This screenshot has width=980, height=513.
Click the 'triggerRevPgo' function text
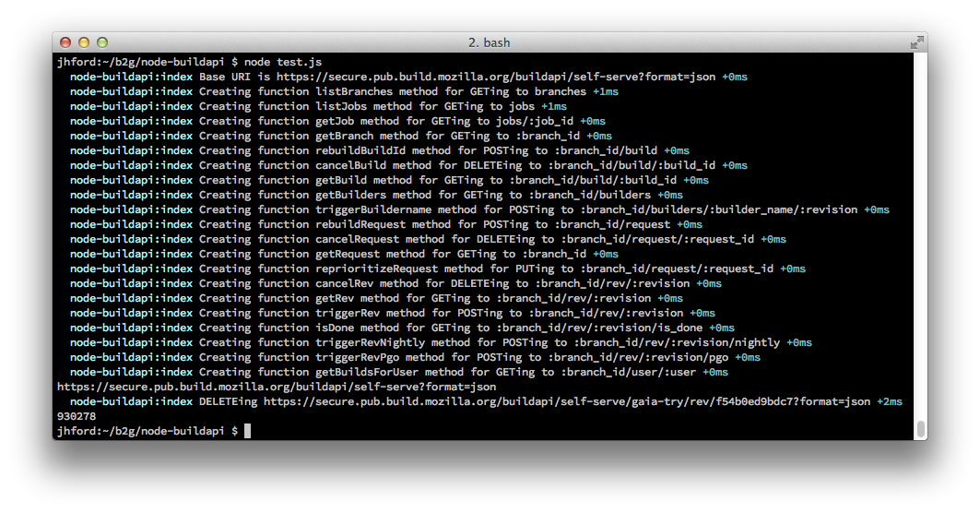tap(357, 357)
